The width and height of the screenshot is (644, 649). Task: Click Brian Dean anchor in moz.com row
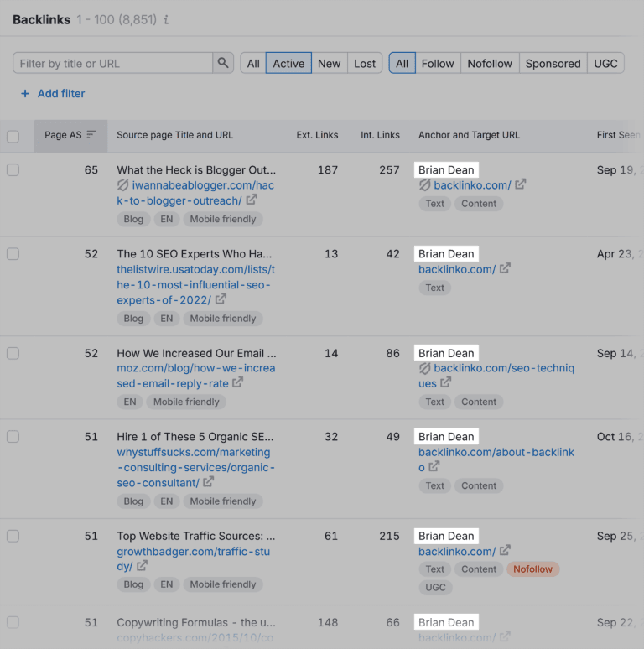[x=446, y=353]
